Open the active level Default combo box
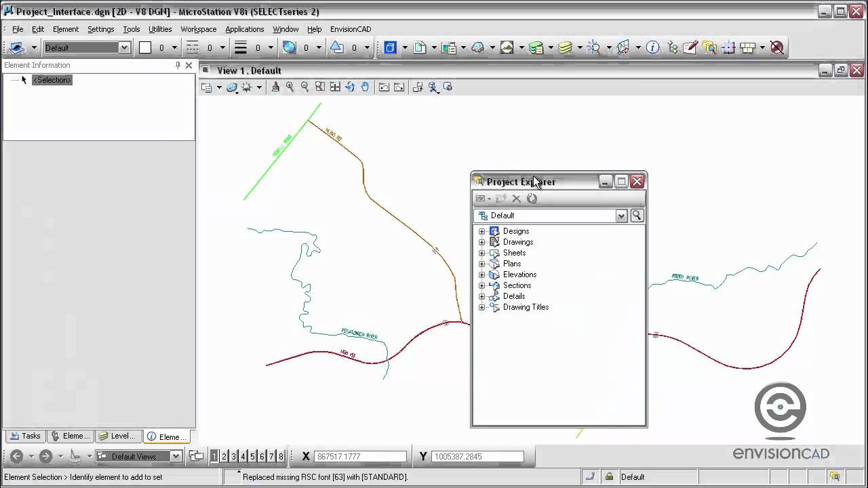Viewport: 868px width, 488px height. coord(86,47)
